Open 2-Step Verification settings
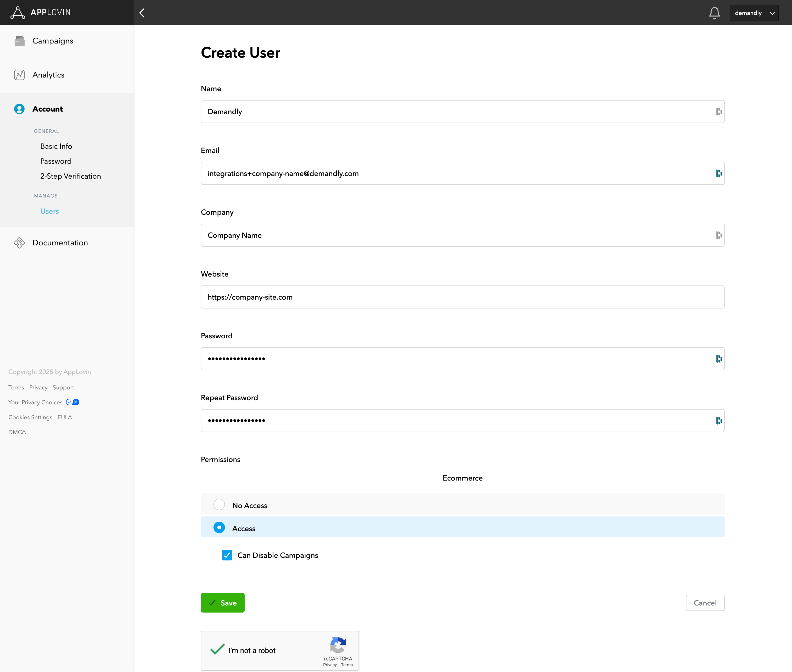 [x=70, y=176]
